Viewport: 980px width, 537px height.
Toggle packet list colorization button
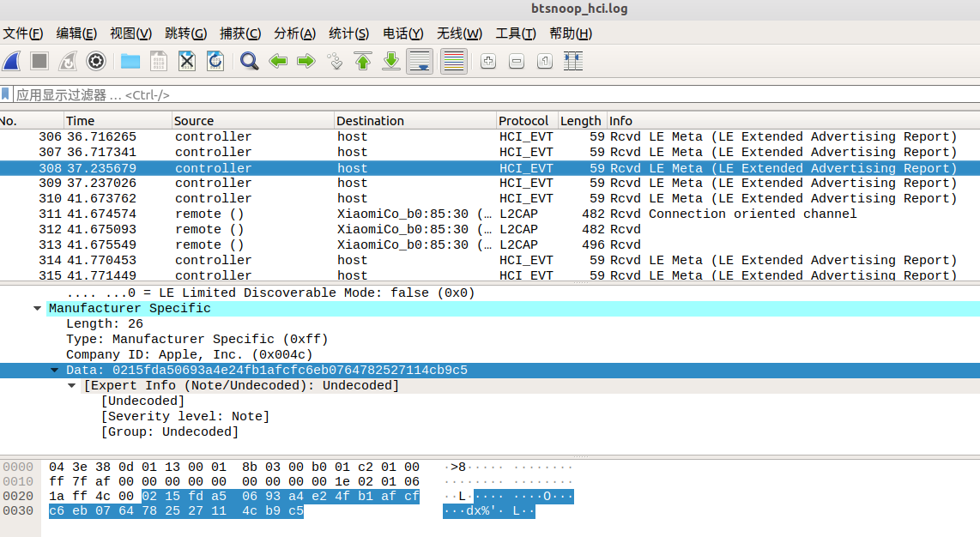click(x=454, y=61)
